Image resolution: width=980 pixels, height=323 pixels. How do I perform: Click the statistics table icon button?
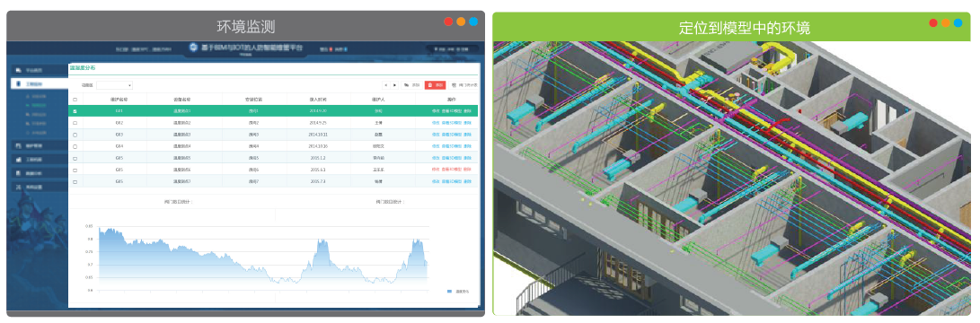tap(464, 85)
